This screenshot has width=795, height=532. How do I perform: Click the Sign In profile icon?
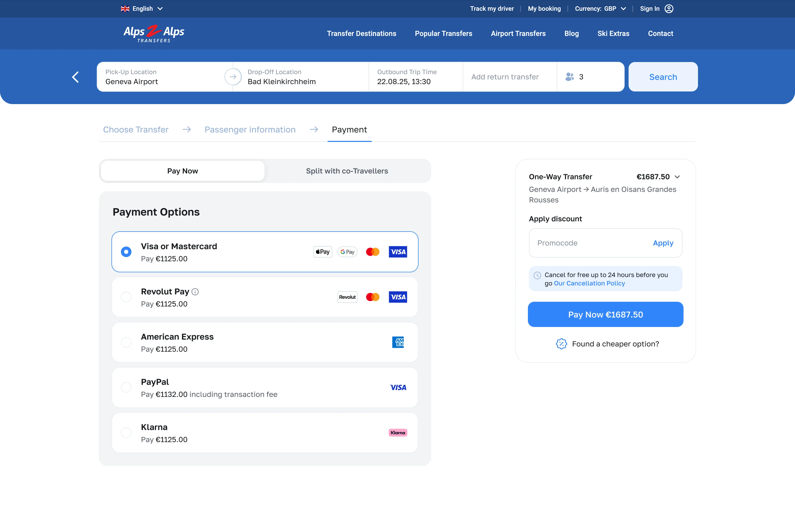click(x=669, y=8)
